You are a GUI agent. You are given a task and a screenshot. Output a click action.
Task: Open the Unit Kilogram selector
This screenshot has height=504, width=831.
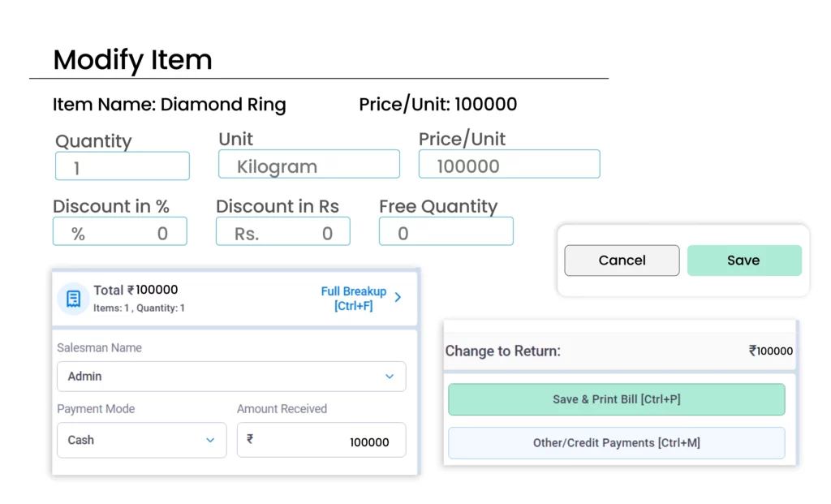click(x=308, y=165)
